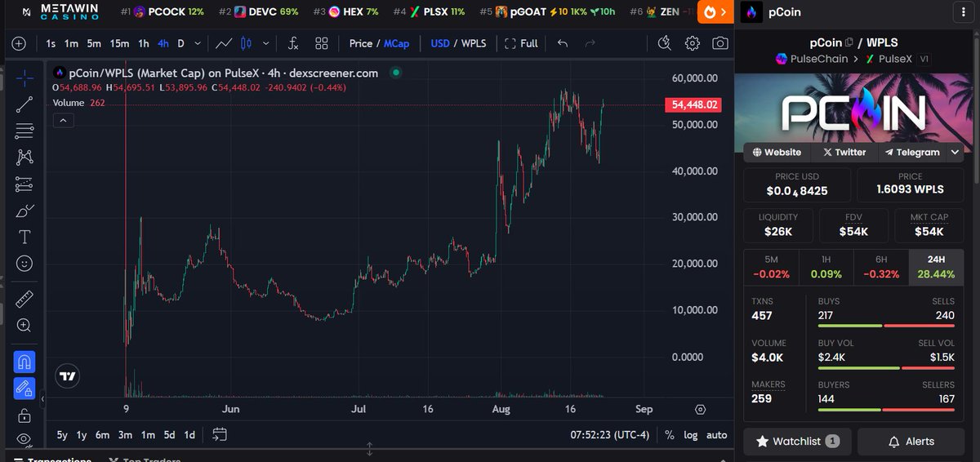Copy the pCoin token address icon
Screen dimensions: 980x462
(x=849, y=42)
